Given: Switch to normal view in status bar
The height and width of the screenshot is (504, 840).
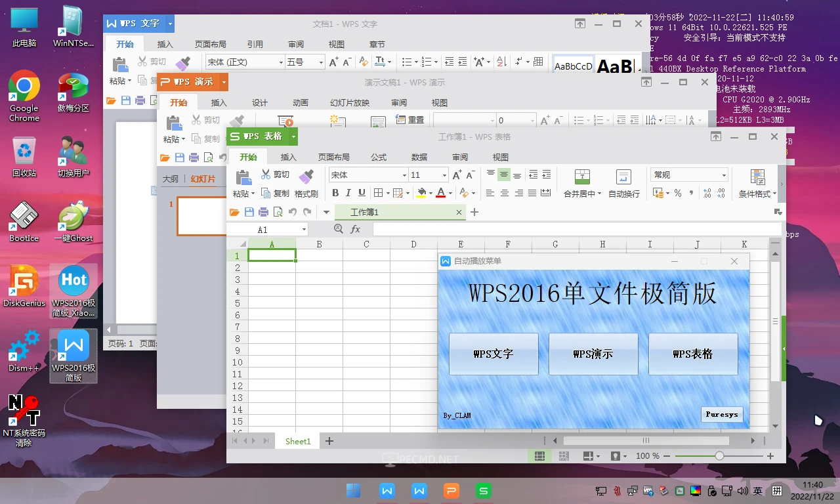Looking at the screenshot, I should pyautogui.click(x=539, y=455).
